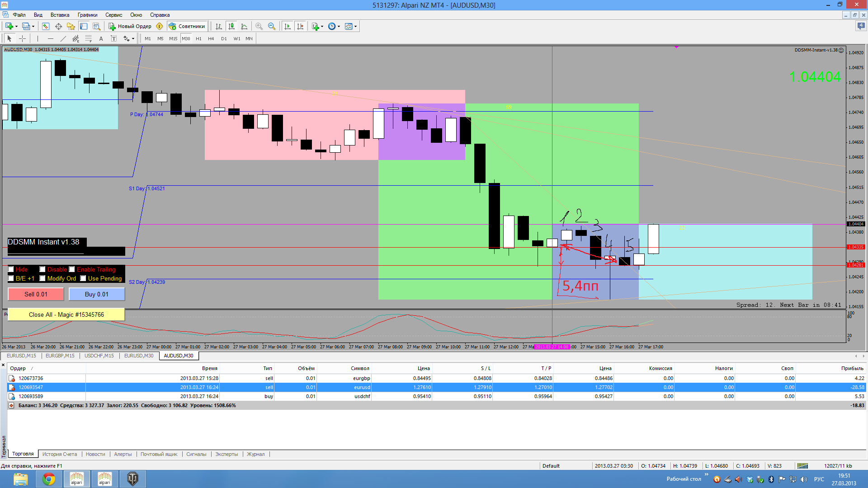Image resolution: width=868 pixels, height=488 pixels.
Task: Click the Sell 0.01 button
Action: [x=36, y=294]
